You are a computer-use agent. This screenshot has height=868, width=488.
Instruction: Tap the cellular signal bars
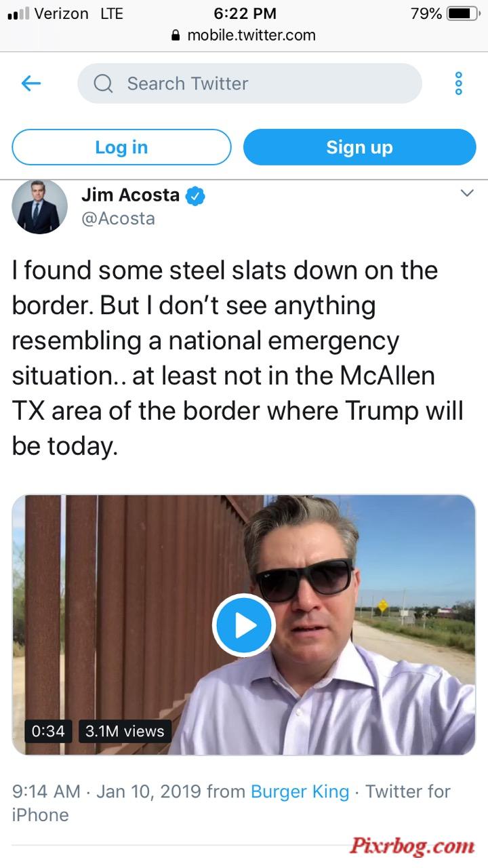(17, 14)
